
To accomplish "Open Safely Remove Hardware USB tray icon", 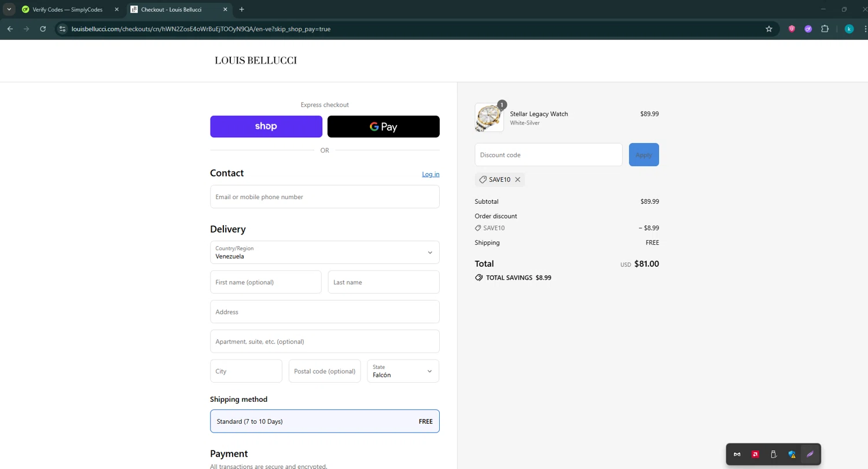I will (774, 455).
